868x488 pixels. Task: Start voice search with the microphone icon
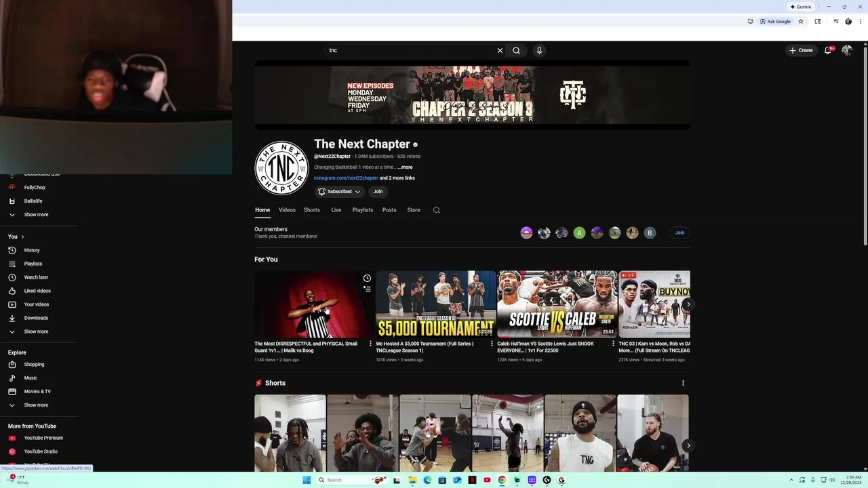point(539,50)
